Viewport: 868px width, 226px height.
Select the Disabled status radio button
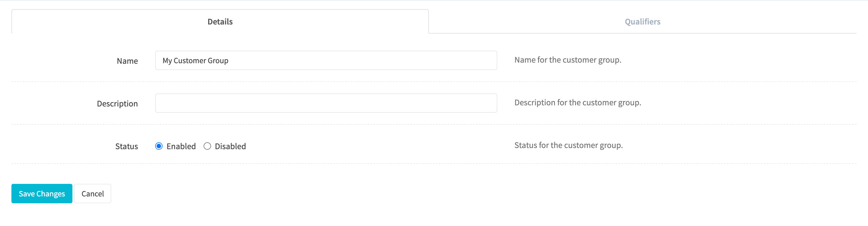click(207, 146)
